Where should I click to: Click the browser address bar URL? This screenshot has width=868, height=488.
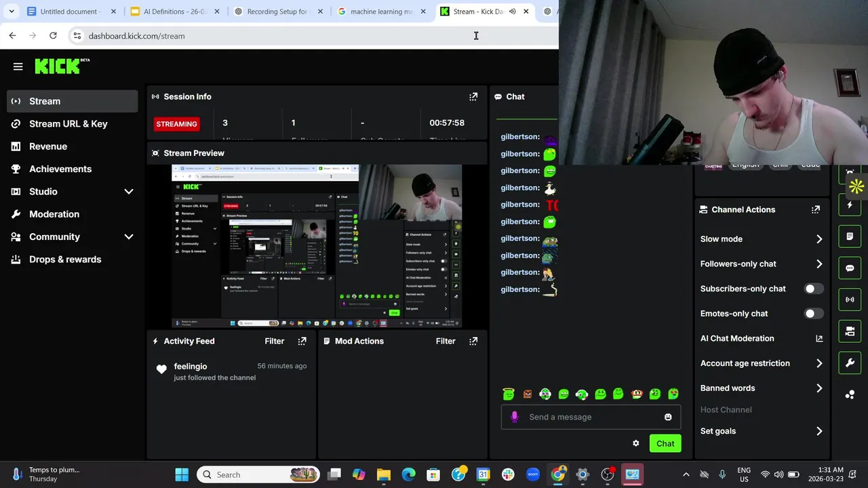136,36
